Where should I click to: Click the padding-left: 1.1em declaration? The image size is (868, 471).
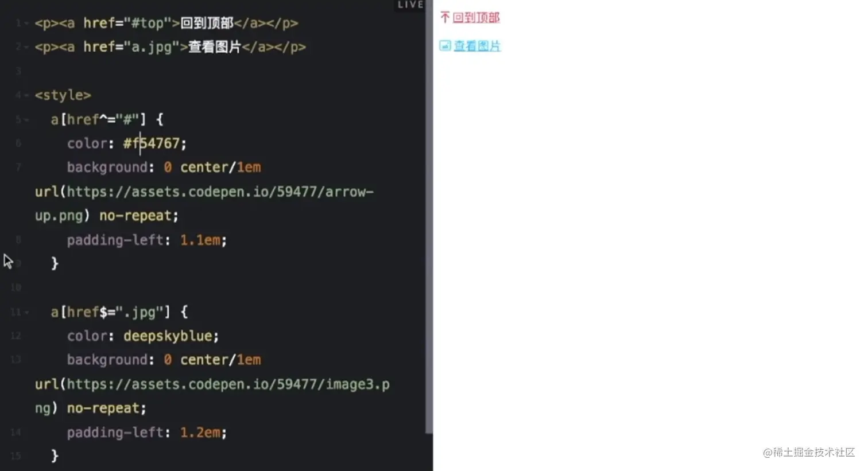pyautogui.click(x=147, y=240)
